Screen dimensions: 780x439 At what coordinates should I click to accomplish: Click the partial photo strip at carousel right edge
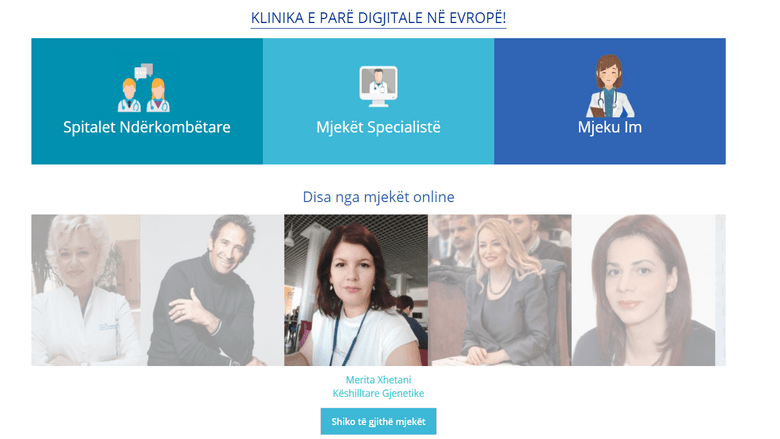(721, 290)
